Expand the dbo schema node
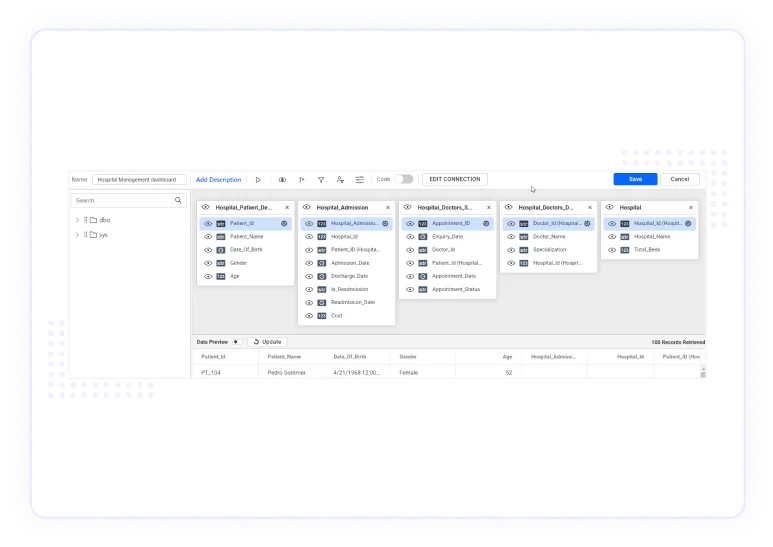The image size is (773, 547). (x=77, y=220)
